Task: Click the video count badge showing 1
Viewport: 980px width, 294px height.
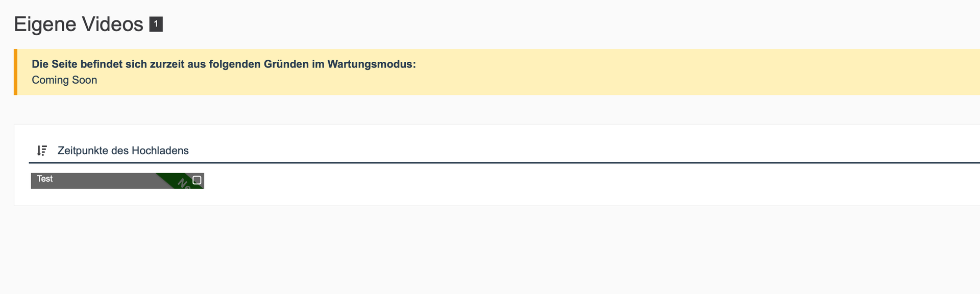Action: (x=156, y=24)
